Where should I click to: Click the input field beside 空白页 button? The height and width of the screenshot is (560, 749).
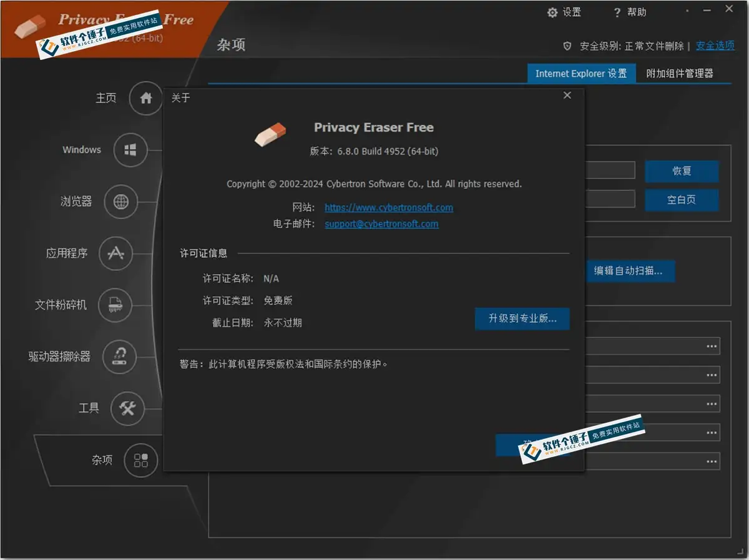click(x=610, y=199)
